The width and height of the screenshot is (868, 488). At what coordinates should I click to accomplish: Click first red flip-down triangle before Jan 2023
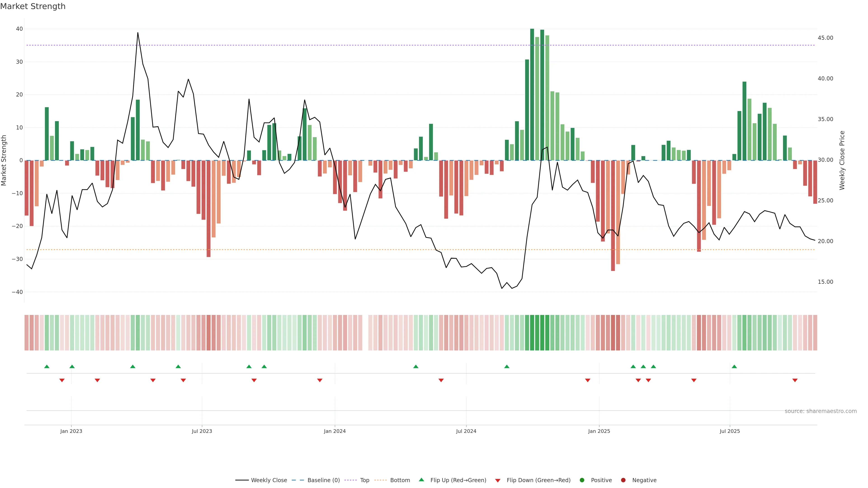point(62,380)
